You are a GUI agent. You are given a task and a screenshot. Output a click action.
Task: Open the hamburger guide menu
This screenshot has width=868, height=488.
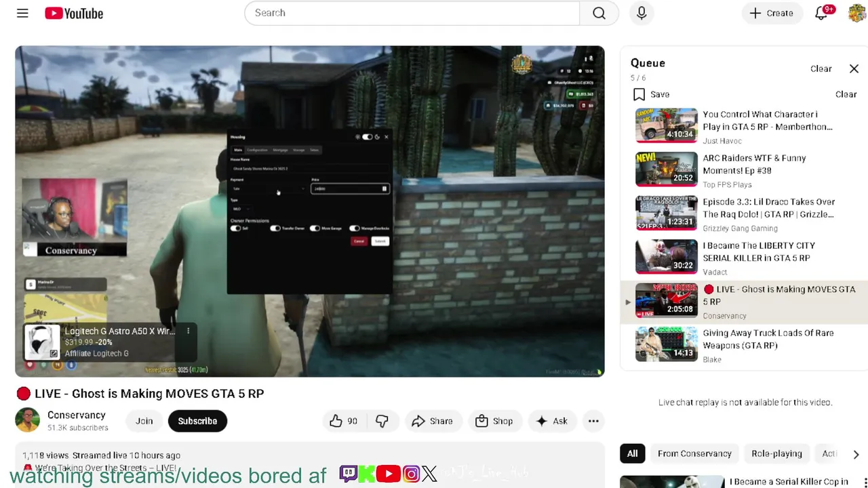22,13
